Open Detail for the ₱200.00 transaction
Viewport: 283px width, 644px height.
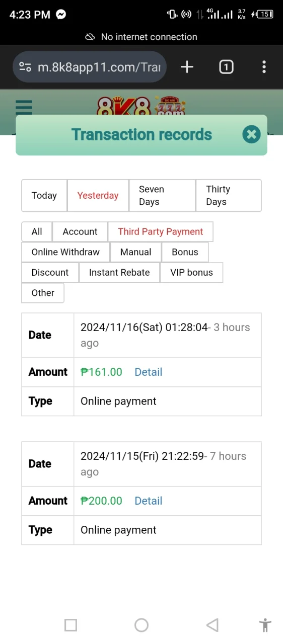tap(148, 501)
